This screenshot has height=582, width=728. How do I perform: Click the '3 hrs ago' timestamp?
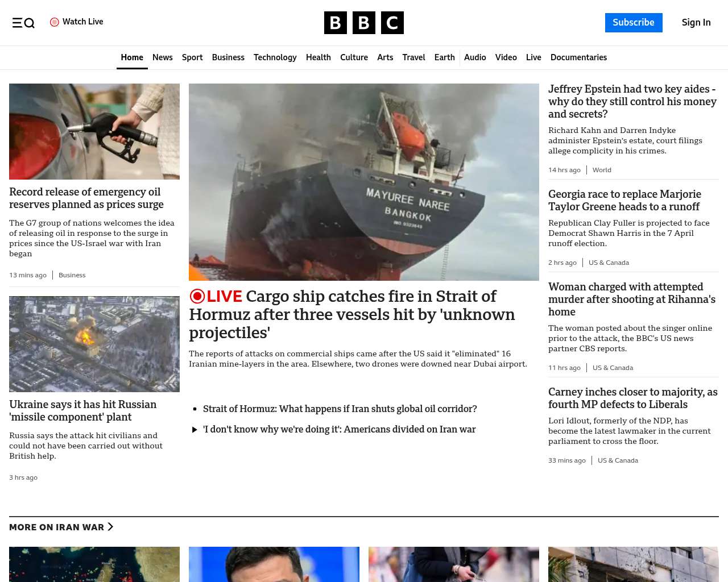pos(23,477)
